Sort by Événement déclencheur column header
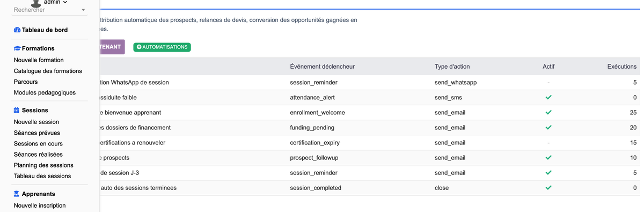 pyautogui.click(x=322, y=67)
